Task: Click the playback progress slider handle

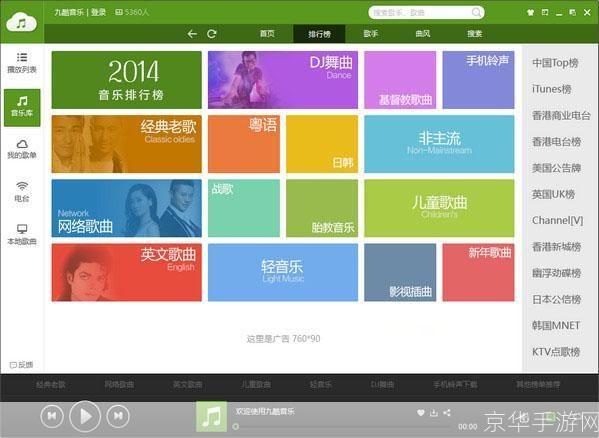Action: coord(235,426)
